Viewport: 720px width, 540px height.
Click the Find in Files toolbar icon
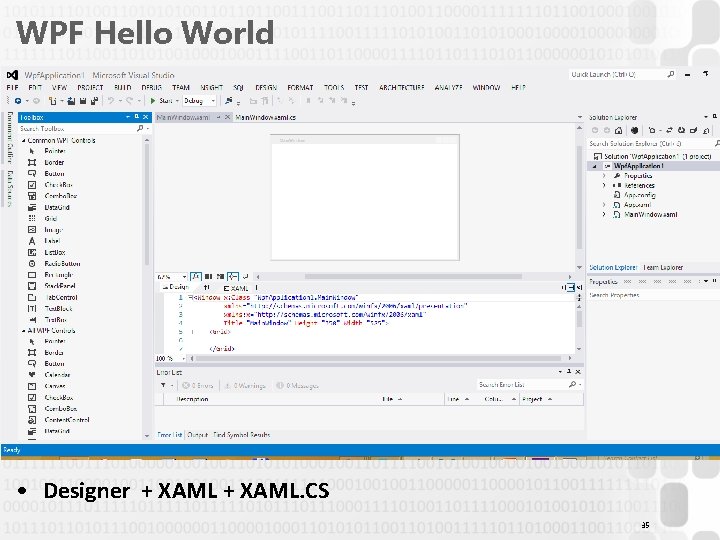[x=228, y=101]
